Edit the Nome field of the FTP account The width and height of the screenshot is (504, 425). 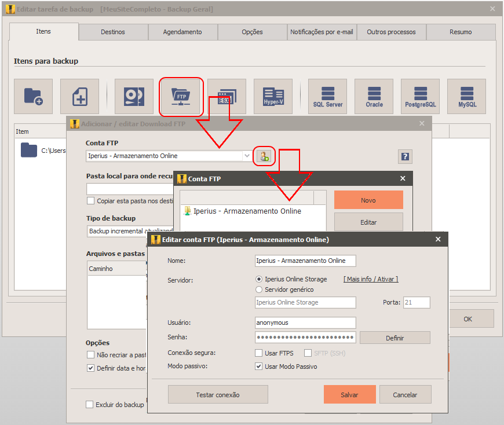[305, 261]
